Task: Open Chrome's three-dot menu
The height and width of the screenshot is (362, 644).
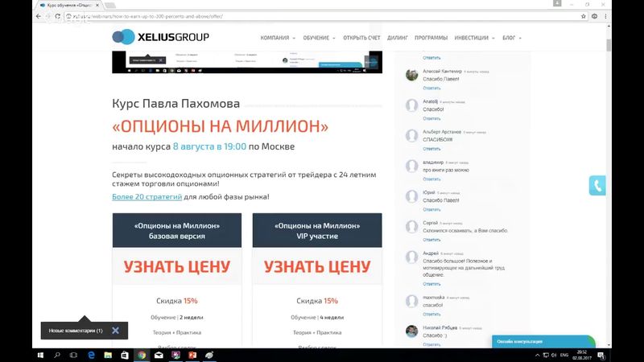Action: (605, 16)
